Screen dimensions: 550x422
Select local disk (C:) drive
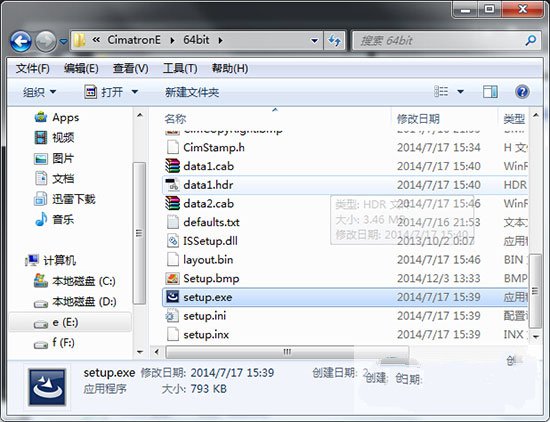[74, 281]
